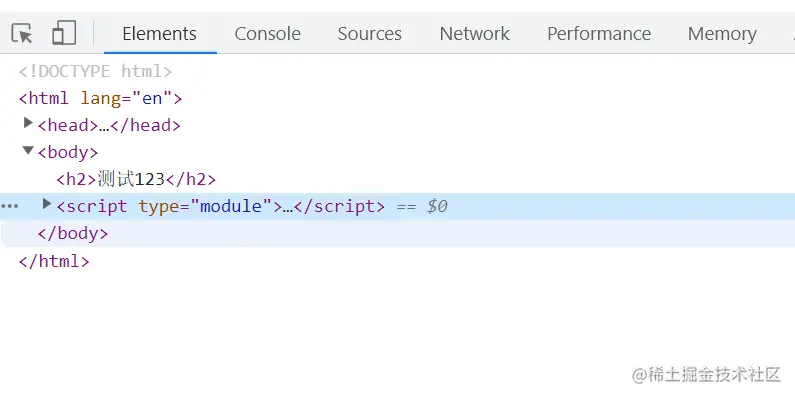Collapse the body element arrow

tap(28, 151)
